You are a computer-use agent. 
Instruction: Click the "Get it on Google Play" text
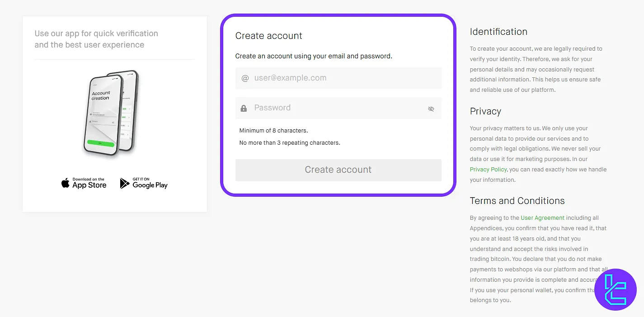(x=150, y=183)
